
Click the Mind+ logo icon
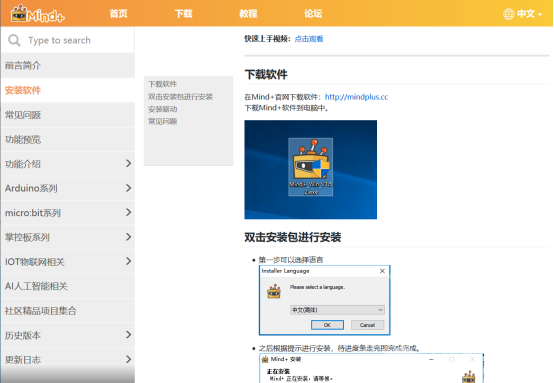37,14
